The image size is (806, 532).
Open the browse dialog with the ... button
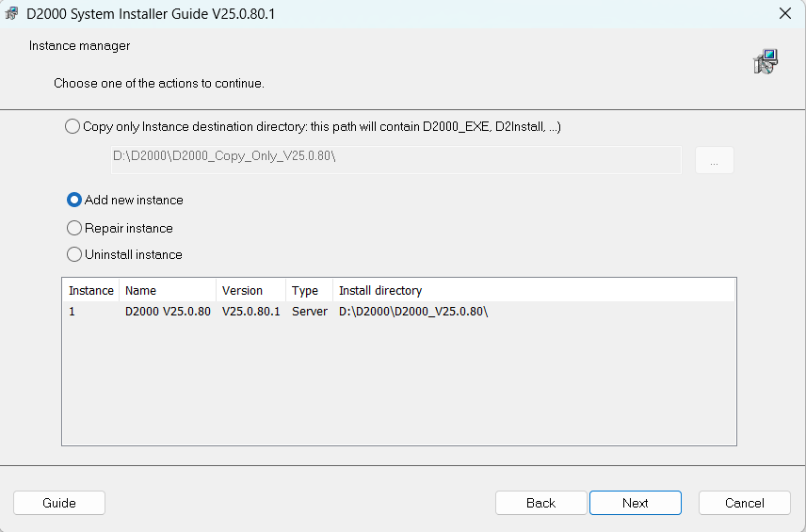(714, 161)
